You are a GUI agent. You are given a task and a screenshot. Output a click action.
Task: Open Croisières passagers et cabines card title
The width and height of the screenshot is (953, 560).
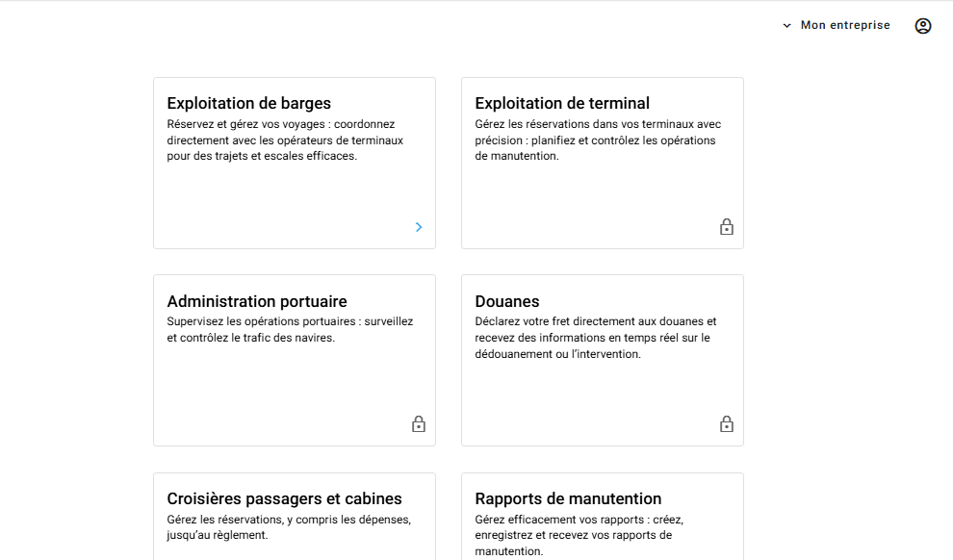click(284, 498)
